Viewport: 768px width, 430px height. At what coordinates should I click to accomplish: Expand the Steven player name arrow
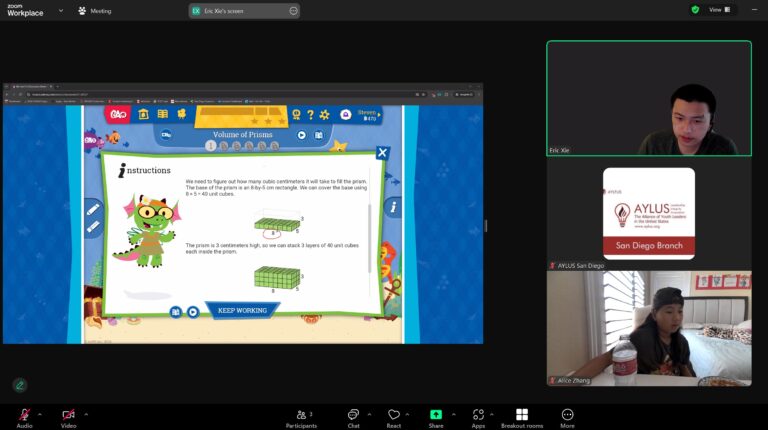380,114
